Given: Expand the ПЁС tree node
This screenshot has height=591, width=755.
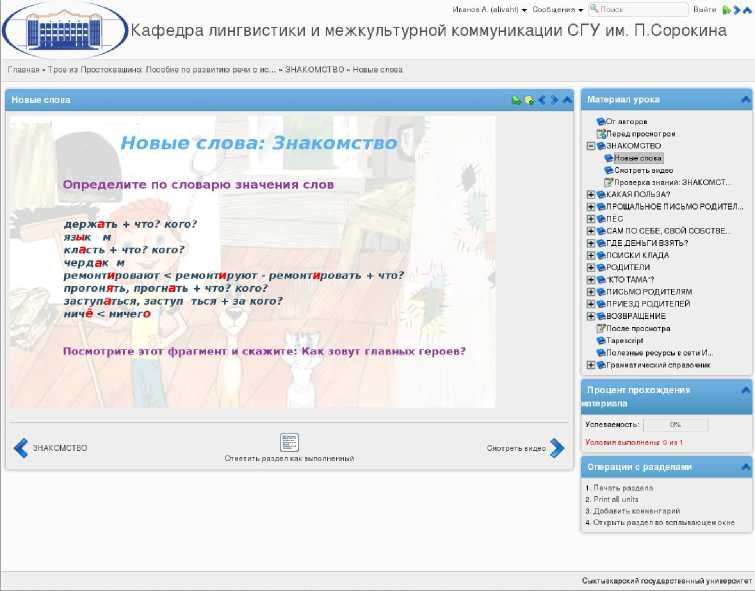Looking at the screenshot, I should click(590, 219).
